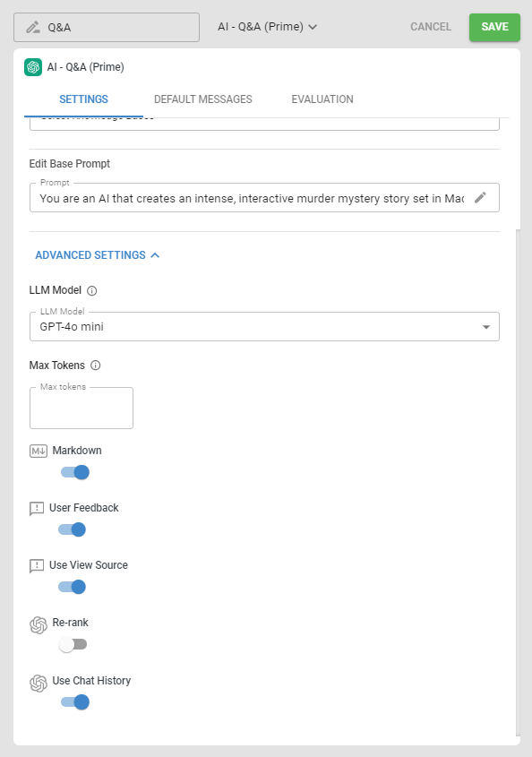Image resolution: width=532 pixels, height=757 pixels.
Task: Click inside the Max tokens input box
Action: 82,408
